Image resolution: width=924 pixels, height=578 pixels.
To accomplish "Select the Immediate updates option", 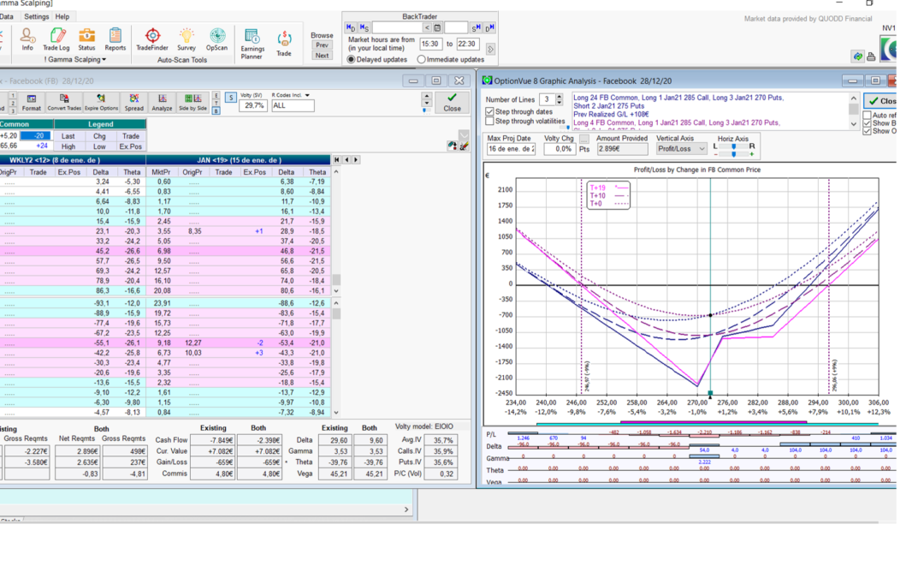I will [x=450, y=60].
